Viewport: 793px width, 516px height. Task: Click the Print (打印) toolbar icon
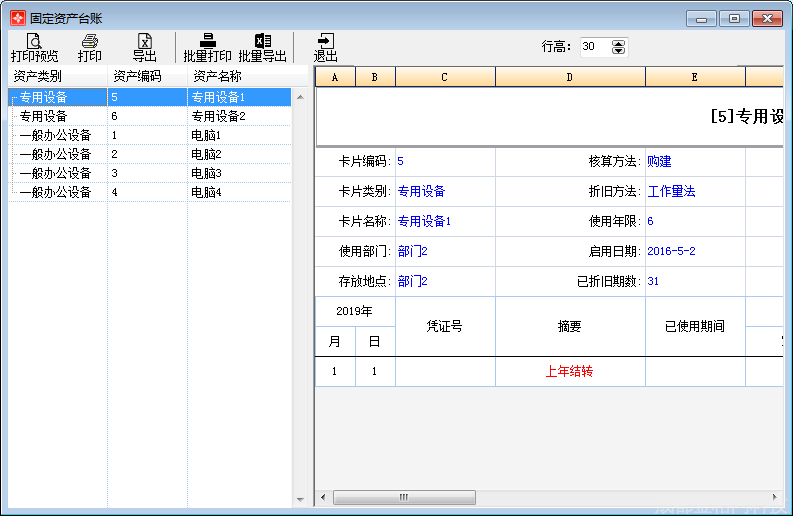[x=90, y=47]
